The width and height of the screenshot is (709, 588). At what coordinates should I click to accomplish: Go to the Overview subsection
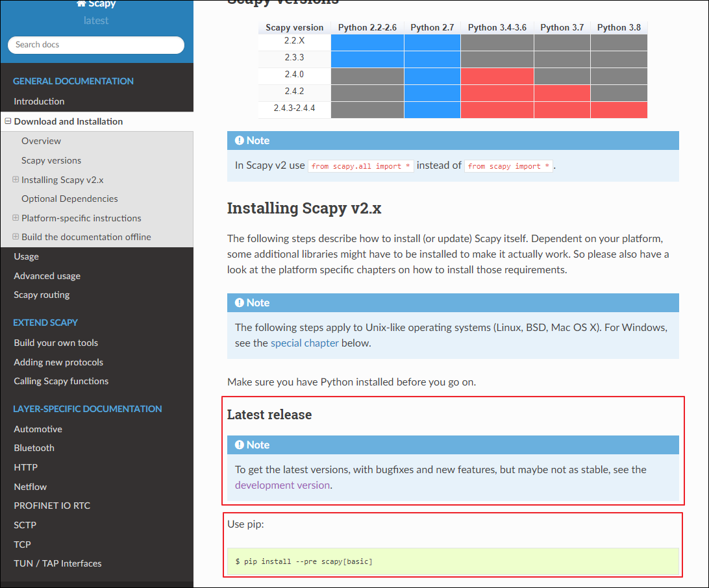click(41, 141)
